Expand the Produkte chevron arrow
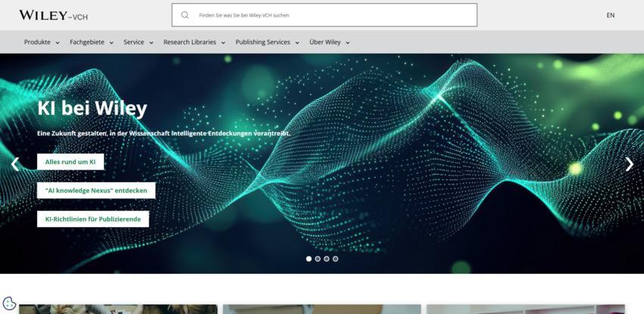The height and width of the screenshot is (314, 644). click(58, 42)
